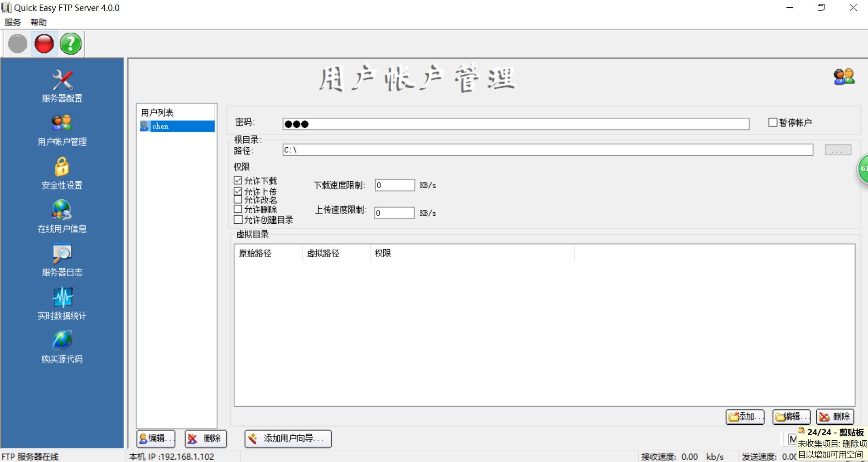Open 用户帐户管理 in the sidebar
The width and height of the screenshot is (868, 462).
pyautogui.click(x=62, y=130)
